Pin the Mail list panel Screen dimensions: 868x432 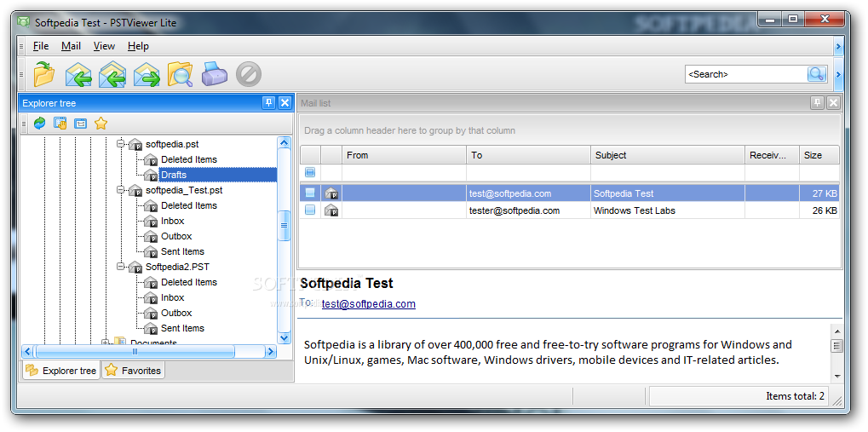pyautogui.click(x=817, y=103)
